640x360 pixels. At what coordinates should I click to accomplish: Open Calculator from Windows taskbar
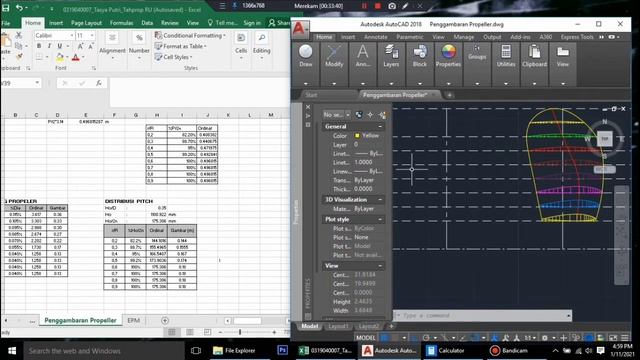tap(446, 350)
